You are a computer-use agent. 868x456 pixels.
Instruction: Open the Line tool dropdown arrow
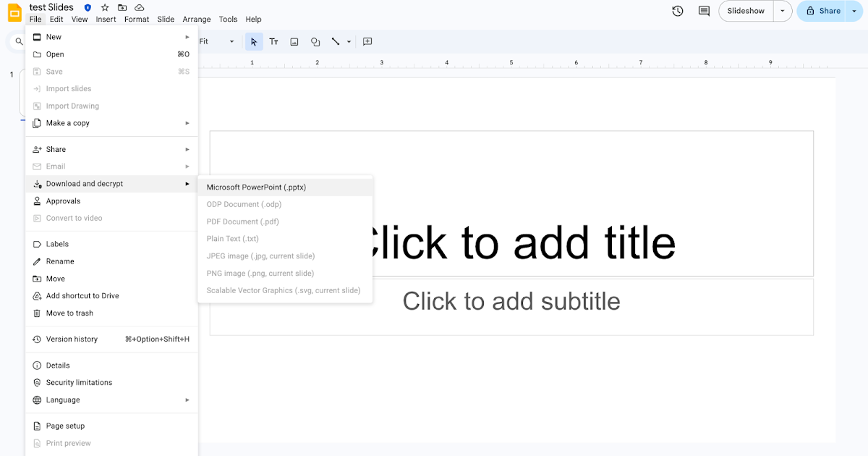[348, 41]
